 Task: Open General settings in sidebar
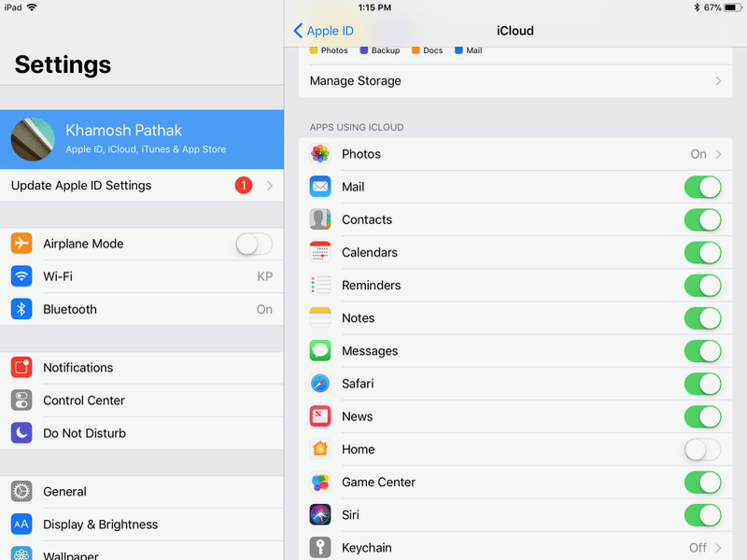(64, 492)
